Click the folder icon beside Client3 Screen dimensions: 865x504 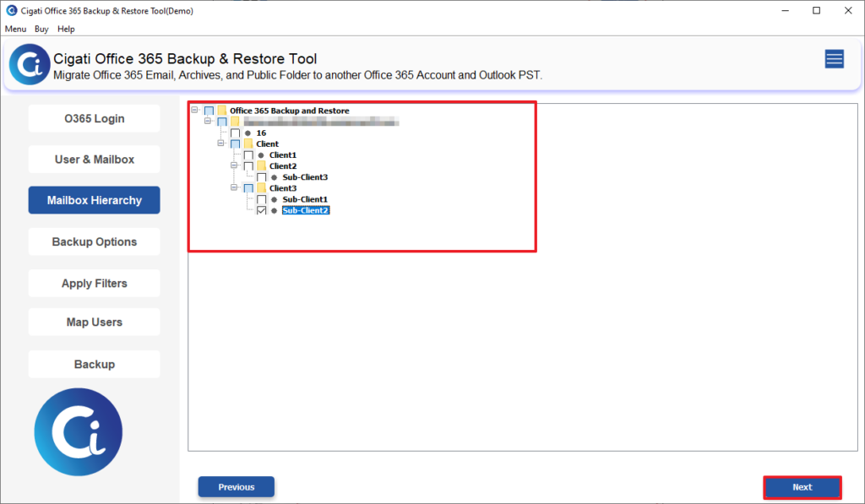(262, 188)
